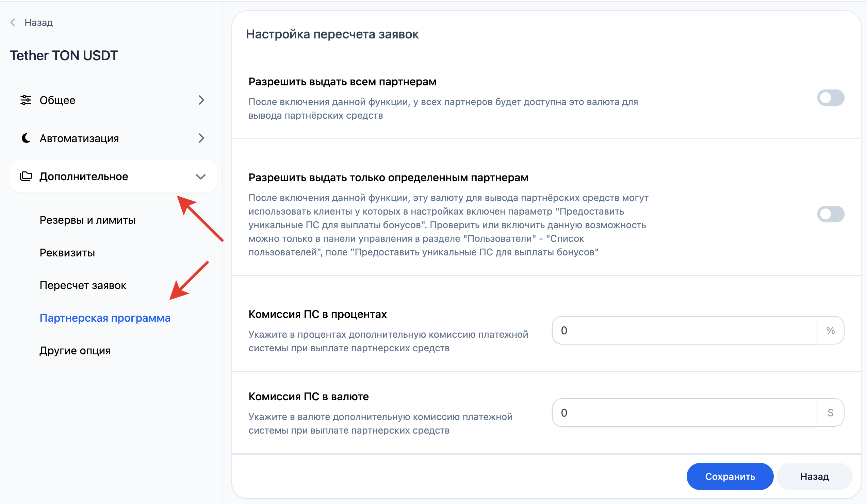Image resolution: width=867 pixels, height=504 pixels.
Task: Open Резервы и лимиты menu item
Action: (88, 220)
